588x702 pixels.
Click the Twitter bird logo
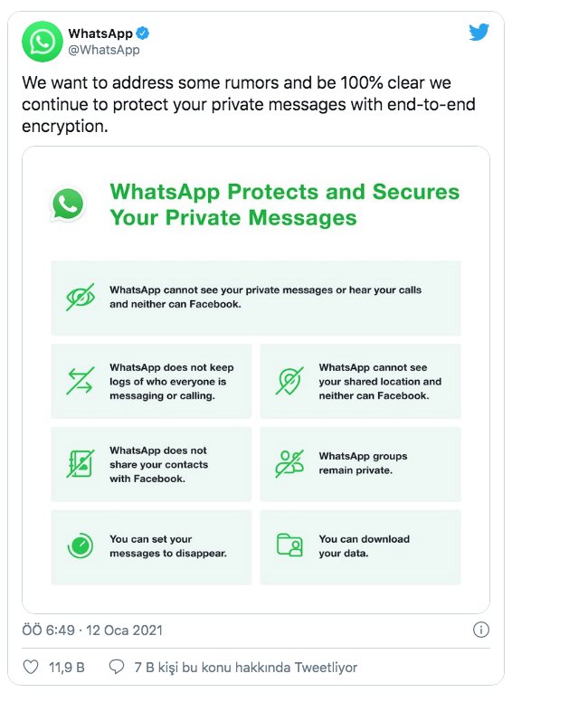[479, 33]
